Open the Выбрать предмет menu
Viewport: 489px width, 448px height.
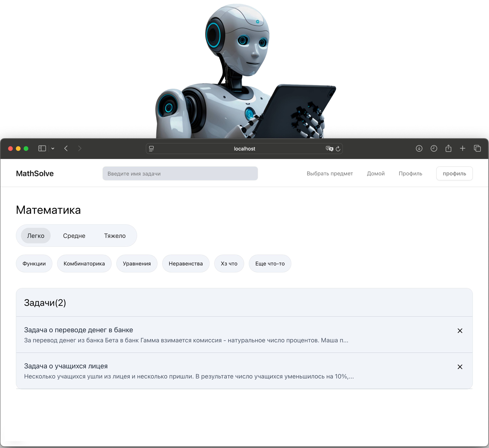coord(330,174)
